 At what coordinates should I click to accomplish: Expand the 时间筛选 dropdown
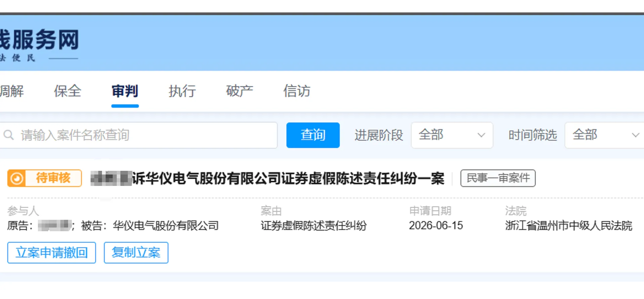604,135
